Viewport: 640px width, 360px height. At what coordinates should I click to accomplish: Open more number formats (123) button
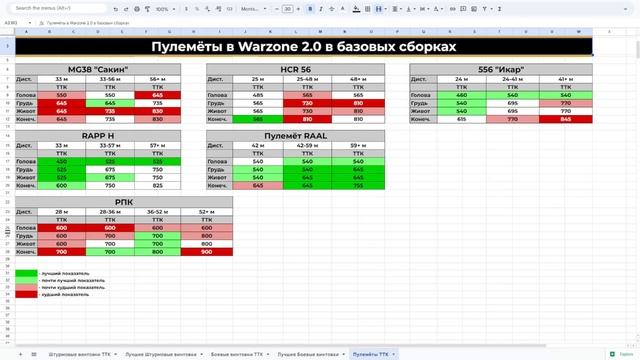tap(229, 9)
